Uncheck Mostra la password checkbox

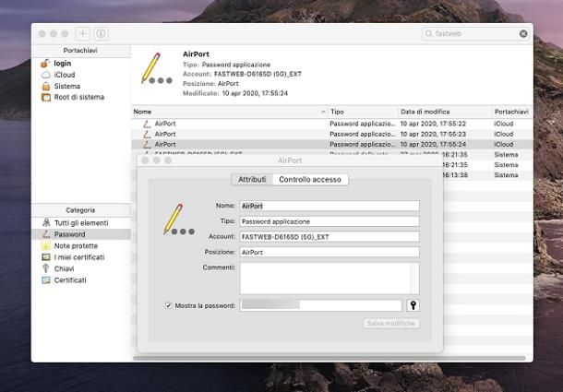(168, 306)
